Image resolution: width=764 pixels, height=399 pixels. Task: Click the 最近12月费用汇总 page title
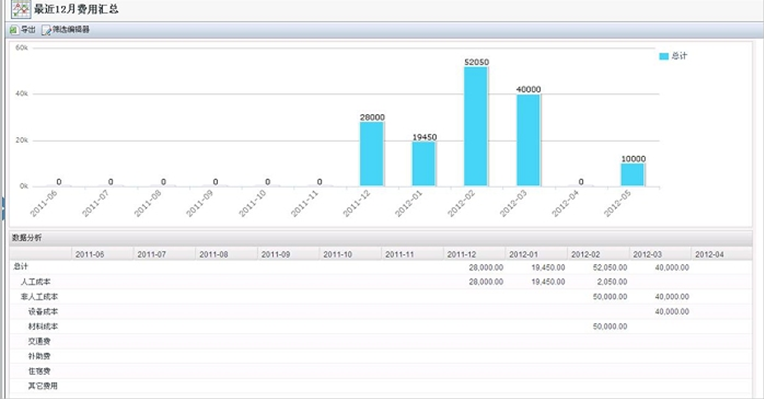(x=76, y=9)
